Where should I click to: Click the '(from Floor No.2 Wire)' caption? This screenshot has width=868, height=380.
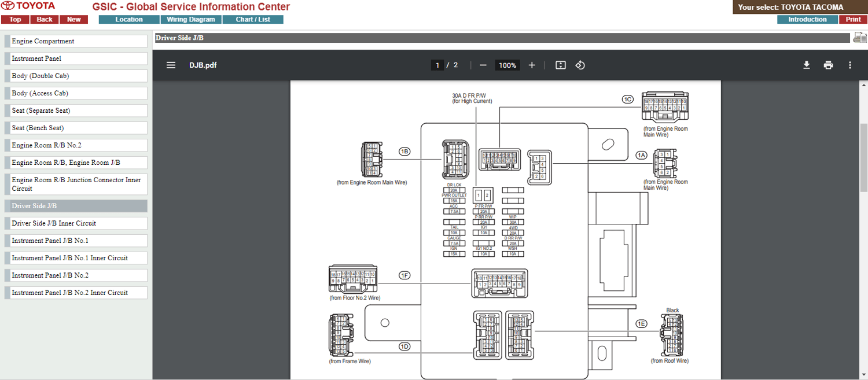(355, 298)
